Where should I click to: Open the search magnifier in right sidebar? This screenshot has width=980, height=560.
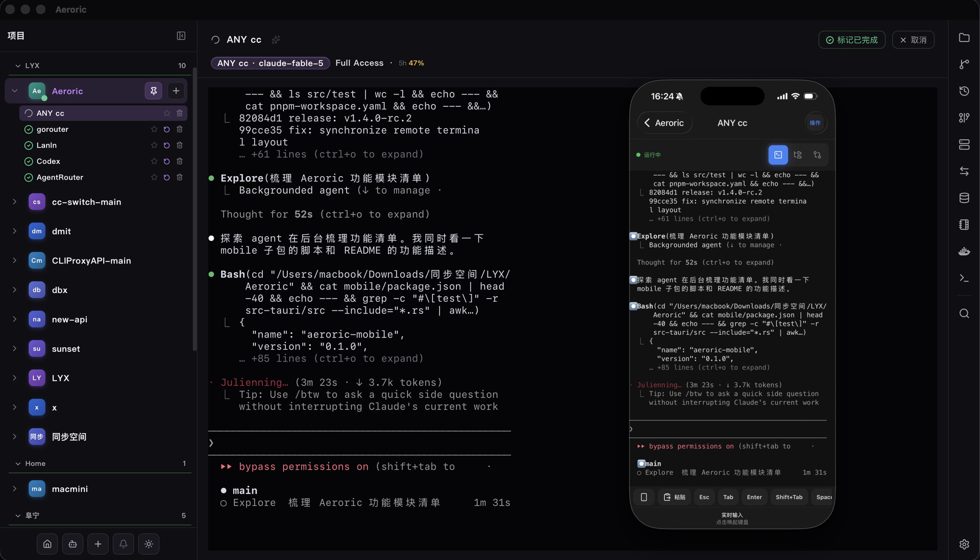tap(964, 313)
